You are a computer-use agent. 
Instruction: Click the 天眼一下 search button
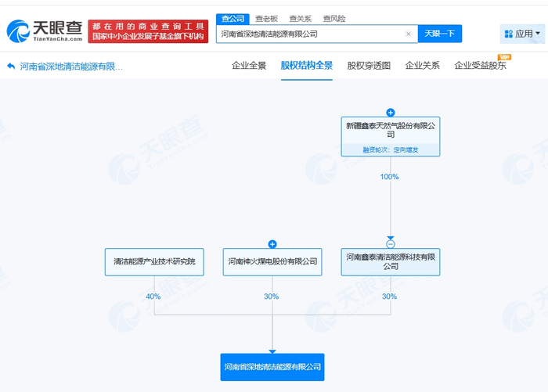(x=440, y=34)
